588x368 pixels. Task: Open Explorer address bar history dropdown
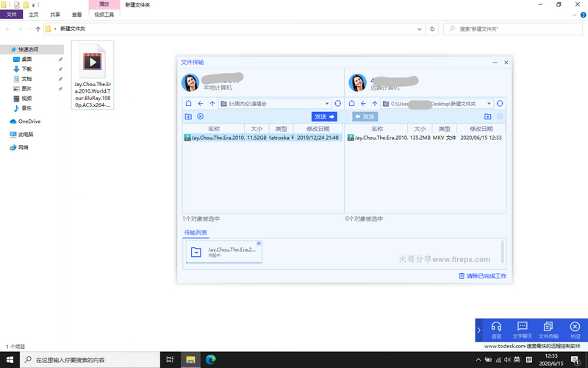click(420, 29)
